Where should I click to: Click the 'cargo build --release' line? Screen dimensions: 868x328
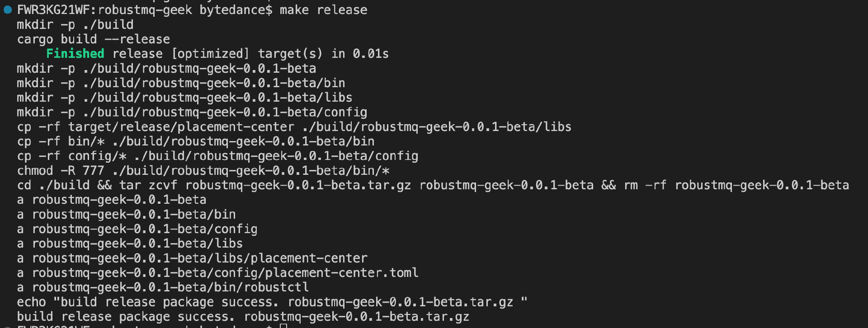click(x=94, y=39)
